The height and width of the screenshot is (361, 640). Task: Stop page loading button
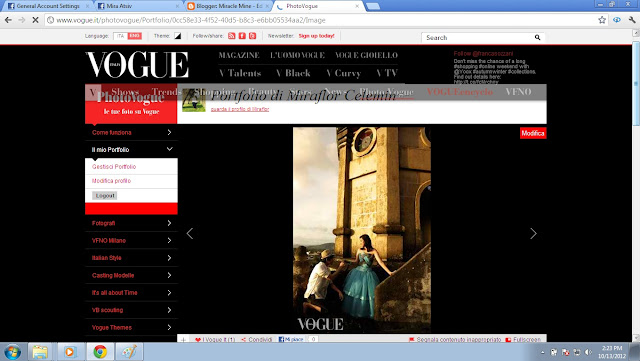pyautogui.click(x=35, y=20)
